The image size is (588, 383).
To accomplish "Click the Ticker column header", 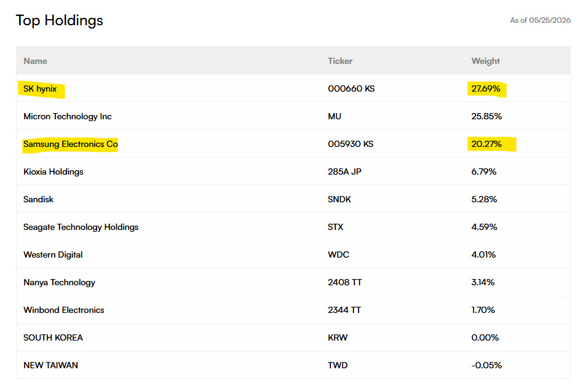I will pos(340,61).
